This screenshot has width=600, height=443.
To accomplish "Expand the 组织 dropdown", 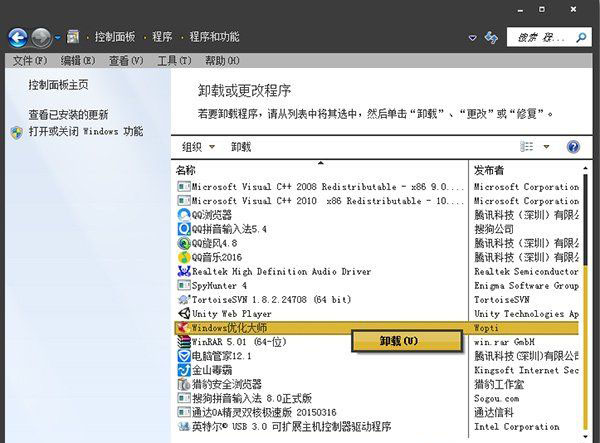I will click(x=198, y=147).
